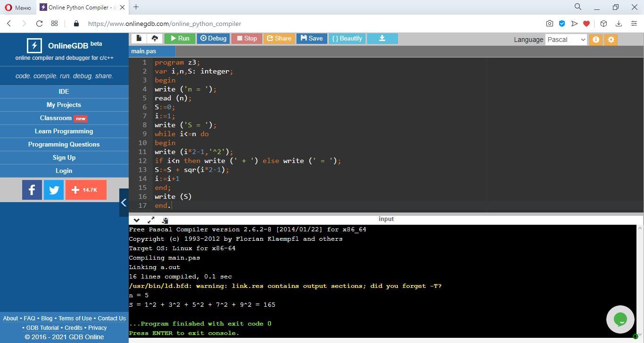Click the upload file cloud icon
Image resolution: width=644 pixels, height=343 pixels.
(x=155, y=39)
